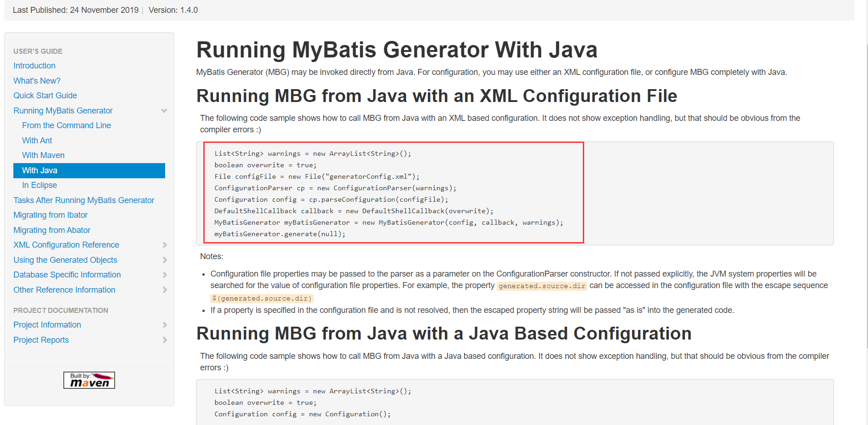Click the 'Notes:' label
This screenshot has width=868, height=425.
point(212,256)
